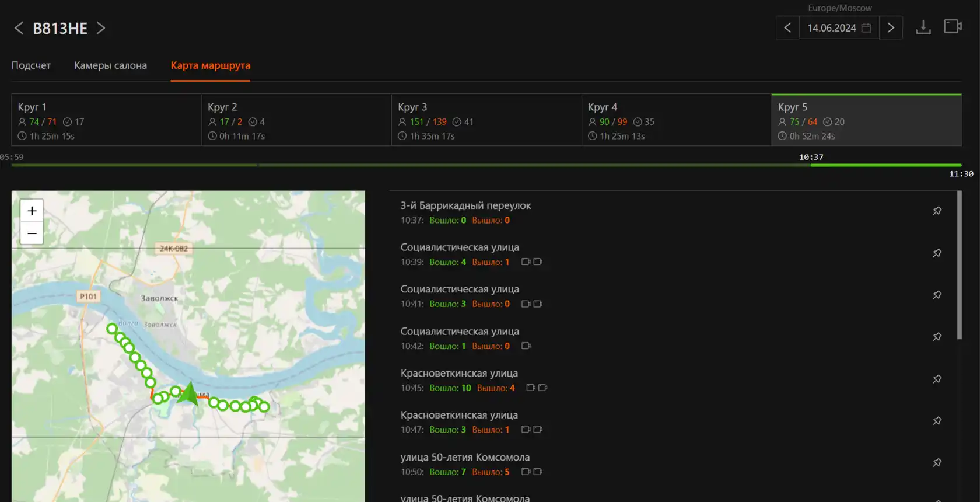Click the Заволжск label on the map
The width and height of the screenshot is (980, 502).
click(159, 298)
